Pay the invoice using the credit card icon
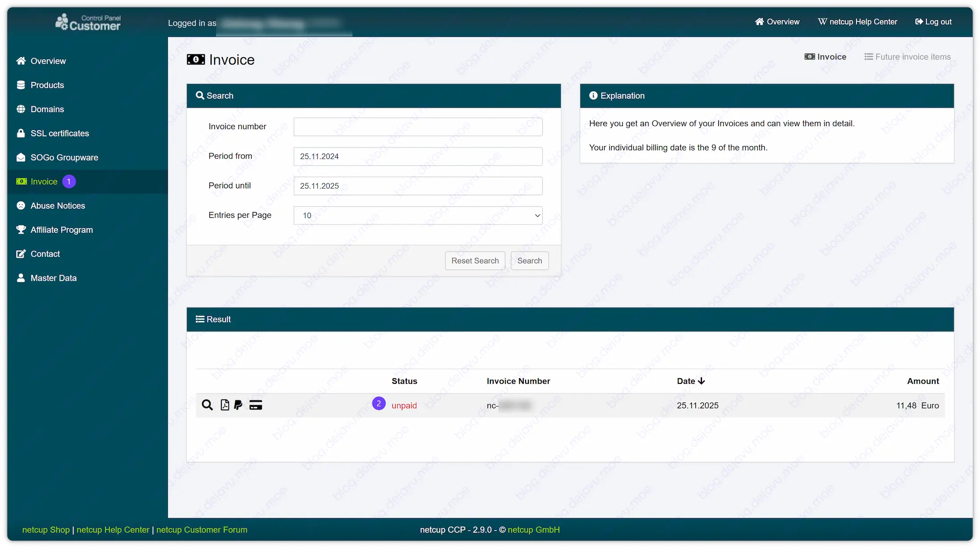 coord(255,405)
